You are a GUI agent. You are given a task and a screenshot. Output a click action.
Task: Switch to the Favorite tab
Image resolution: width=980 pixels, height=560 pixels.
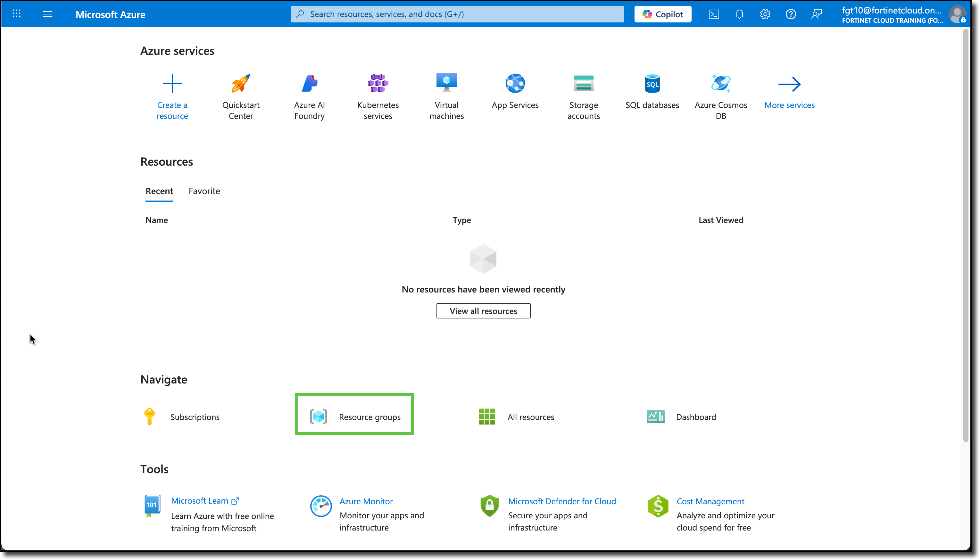coord(204,191)
